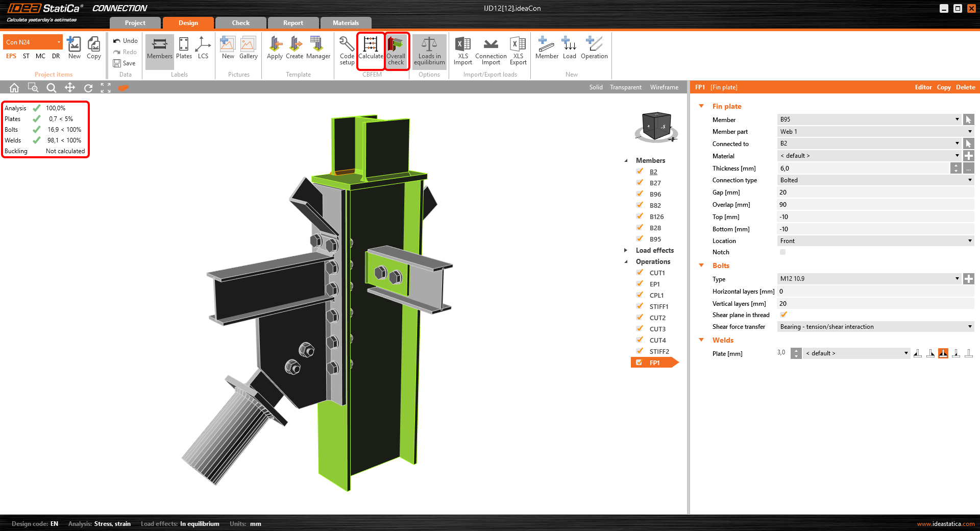
Task: Click the Calculate icon in CBFEM group
Action: point(371,50)
